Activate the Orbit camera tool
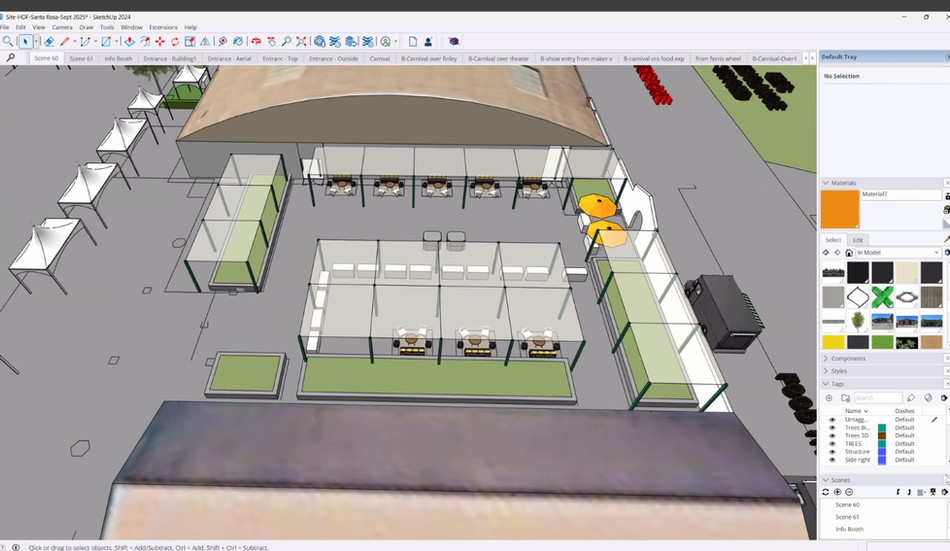This screenshot has height=551, width=950. 256,41
